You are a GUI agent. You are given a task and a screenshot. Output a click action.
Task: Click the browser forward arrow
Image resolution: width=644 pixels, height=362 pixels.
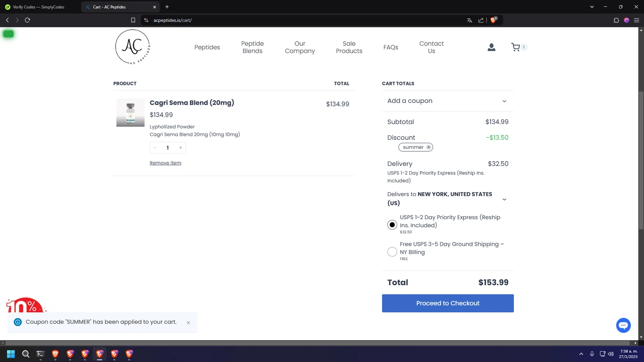point(17,20)
